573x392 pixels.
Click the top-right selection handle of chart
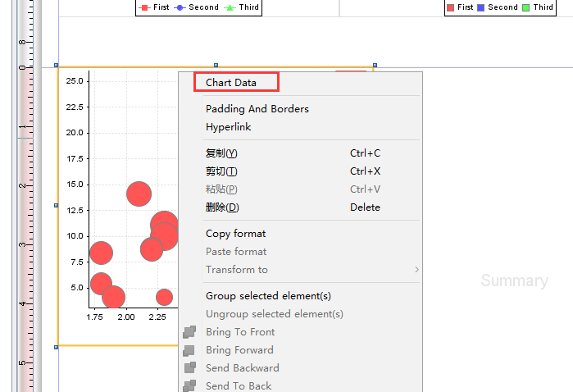pyautogui.click(x=375, y=65)
